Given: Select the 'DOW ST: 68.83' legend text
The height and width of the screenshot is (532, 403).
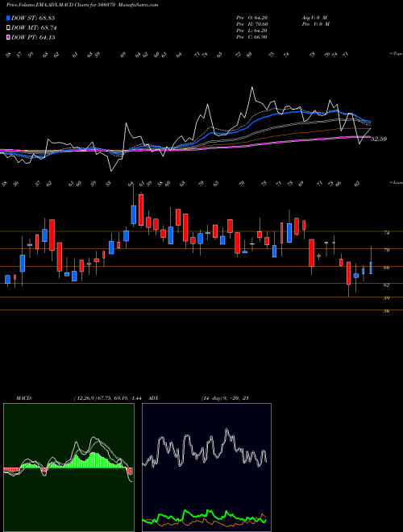Looking at the screenshot, I should [33, 18].
